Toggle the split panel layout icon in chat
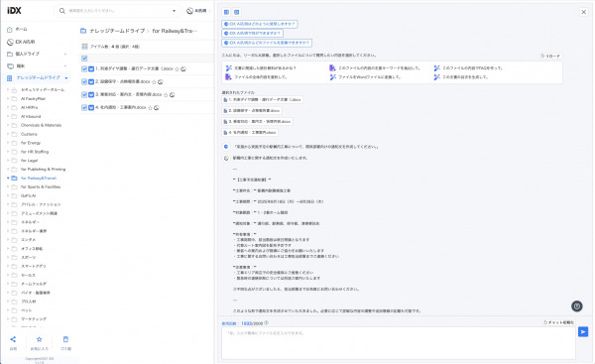The height and width of the screenshot is (364, 595). tap(226, 12)
